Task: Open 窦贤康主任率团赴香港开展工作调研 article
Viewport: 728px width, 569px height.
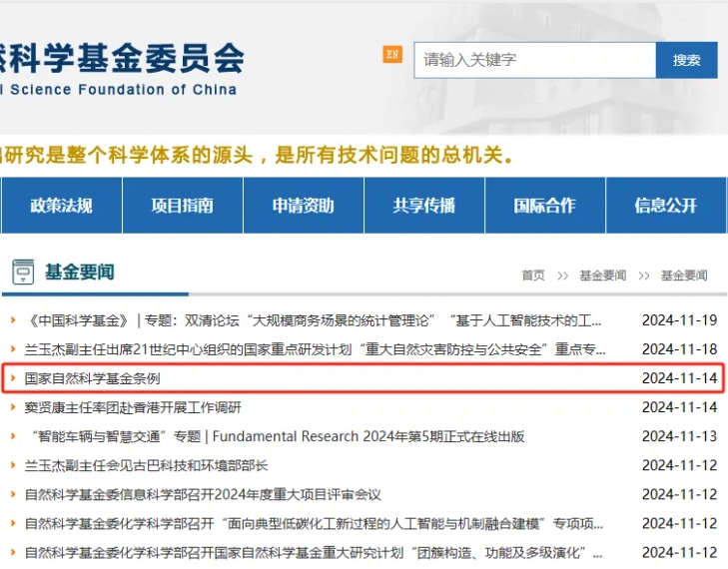Action: click(133, 407)
